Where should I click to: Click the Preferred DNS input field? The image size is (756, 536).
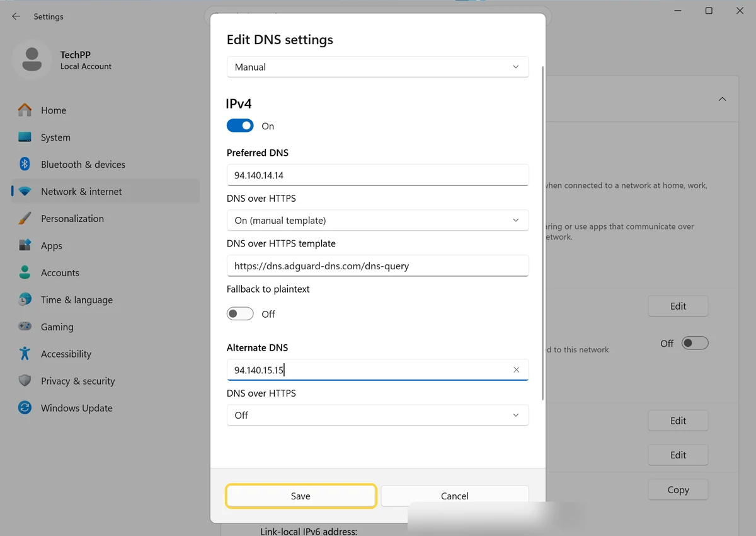377,175
